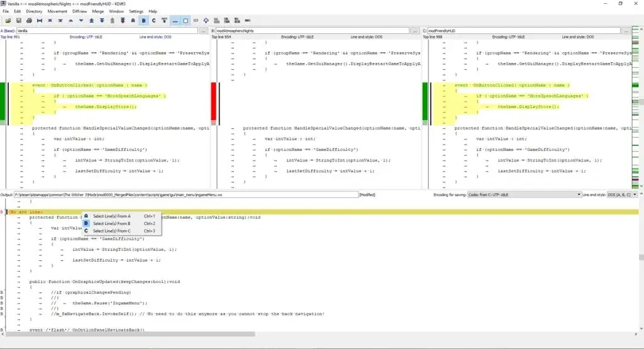Click the highlighted <No src line> row
This screenshot has width=644, height=349.
point(323,212)
